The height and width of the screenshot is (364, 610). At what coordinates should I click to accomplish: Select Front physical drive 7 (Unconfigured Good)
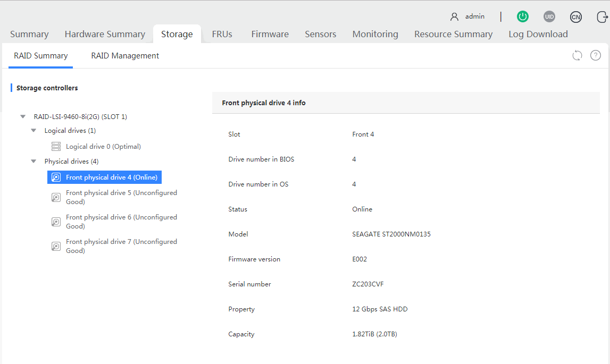(121, 246)
